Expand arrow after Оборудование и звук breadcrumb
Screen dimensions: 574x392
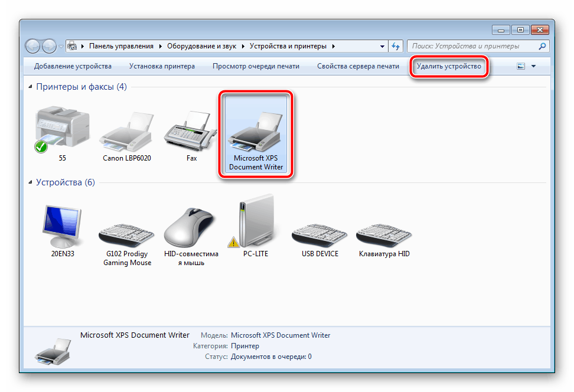click(243, 46)
